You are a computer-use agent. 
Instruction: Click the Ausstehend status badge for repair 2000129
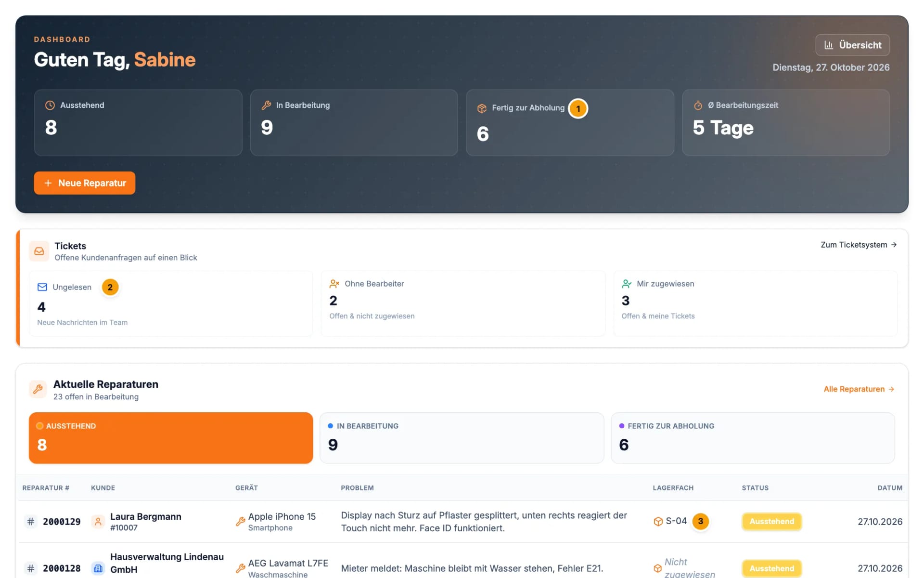[772, 522]
